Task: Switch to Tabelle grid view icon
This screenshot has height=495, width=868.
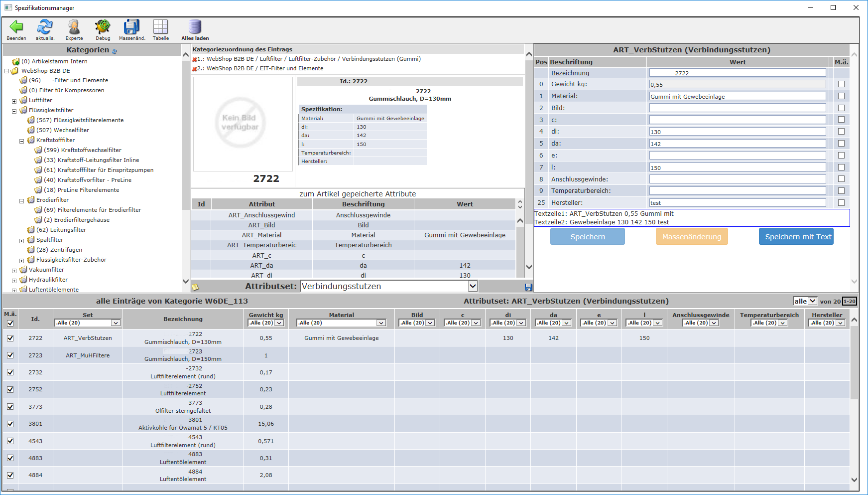Action: click(x=160, y=27)
